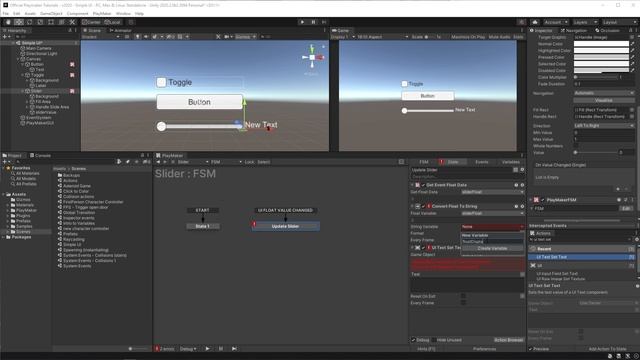Switch to the Variables tab in PlayMaker
Image resolution: width=640 pixels, height=360 pixels.
[x=511, y=162]
